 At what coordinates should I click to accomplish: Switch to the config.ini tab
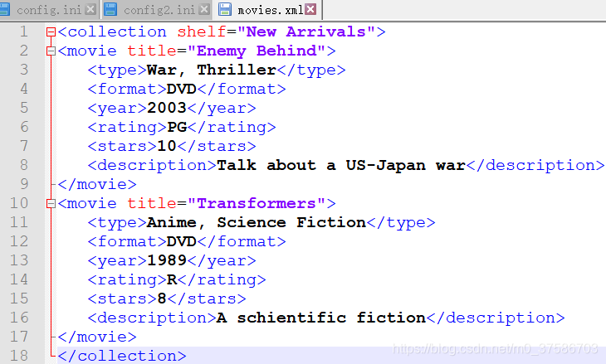tap(48, 10)
